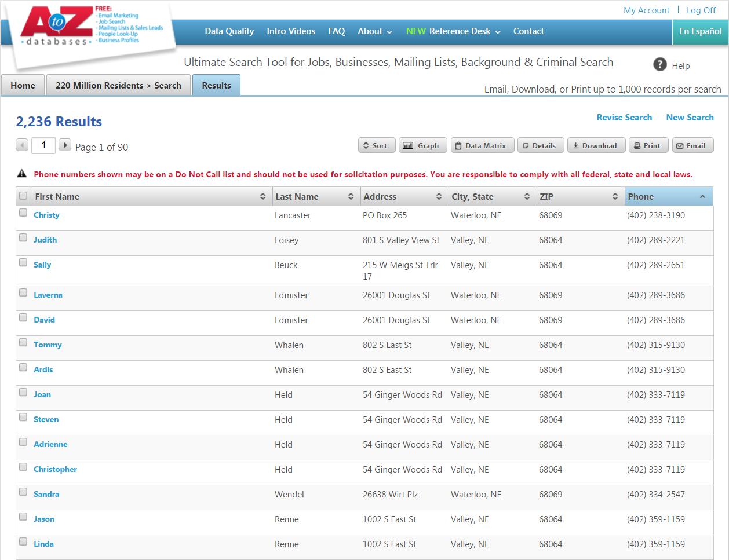Tick checkbox for Sally Beuck
Screen dimensions: 729x560
point(23,262)
